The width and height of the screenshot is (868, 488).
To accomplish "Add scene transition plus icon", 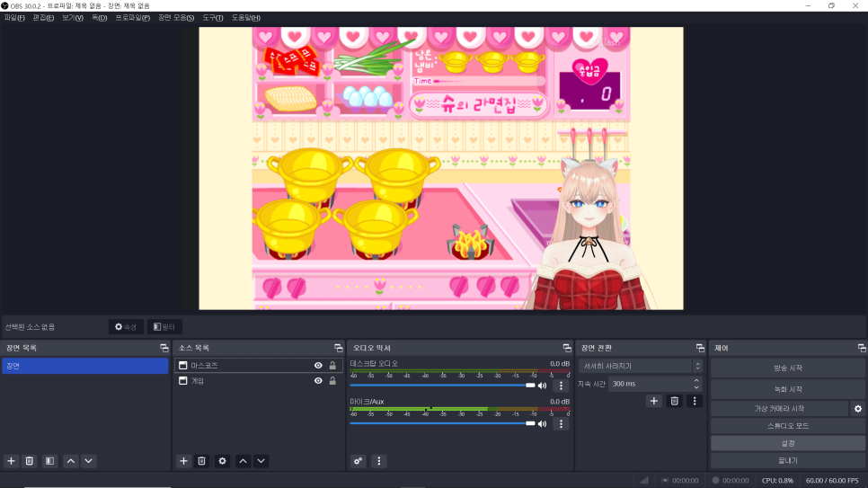I will pyautogui.click(x=654, y=401).
